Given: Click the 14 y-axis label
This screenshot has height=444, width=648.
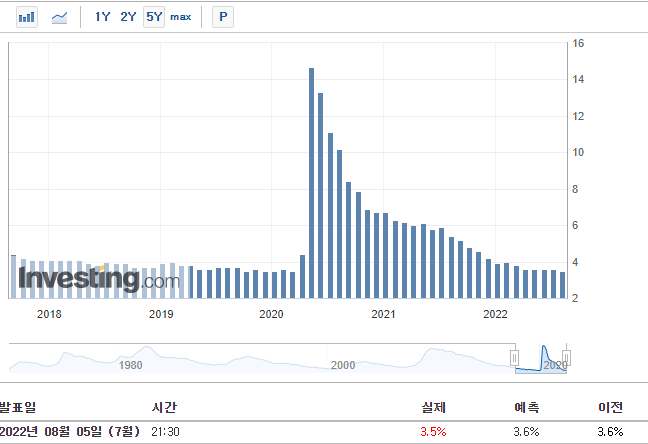Looking at the screenshot, I should pyautogui.click(x=578, y=79).
